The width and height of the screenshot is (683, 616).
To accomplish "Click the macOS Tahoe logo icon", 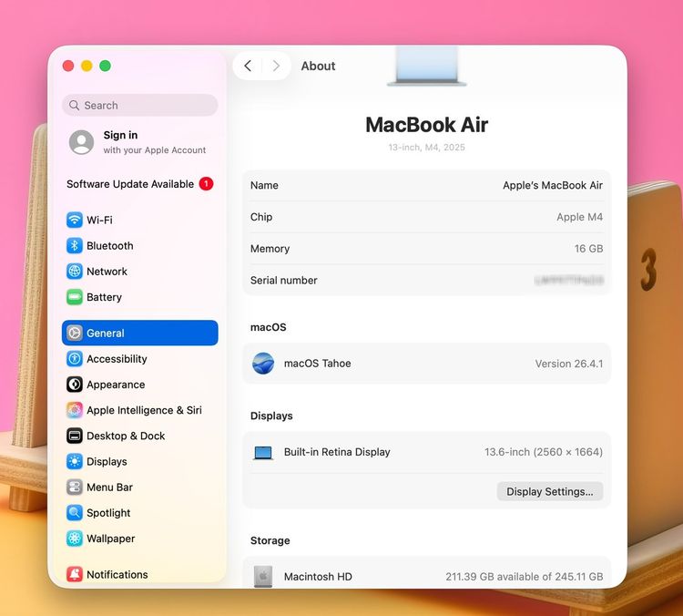I will (x=263, y=364).
